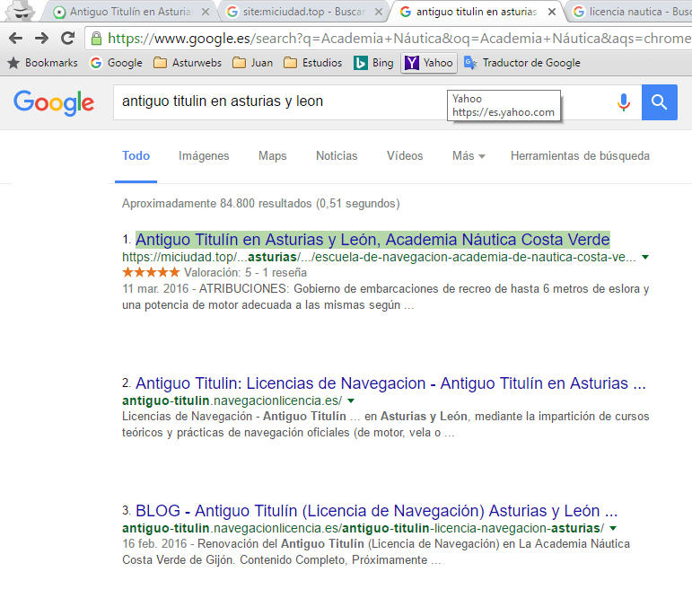This screenshot has height=616, width=692.
Task: Open the Juan bookmark folder
Action: [253, 63]
